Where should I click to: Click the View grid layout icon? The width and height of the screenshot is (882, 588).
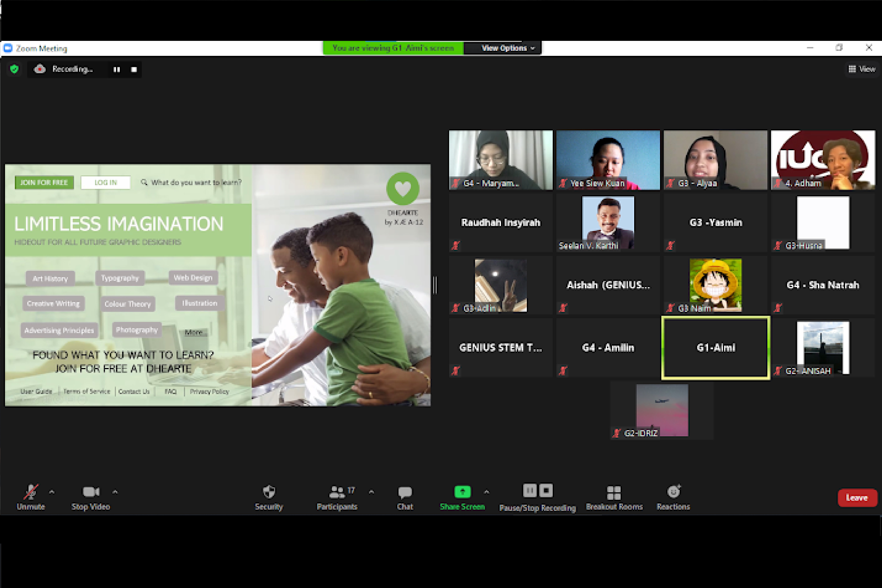pos(852,69)
